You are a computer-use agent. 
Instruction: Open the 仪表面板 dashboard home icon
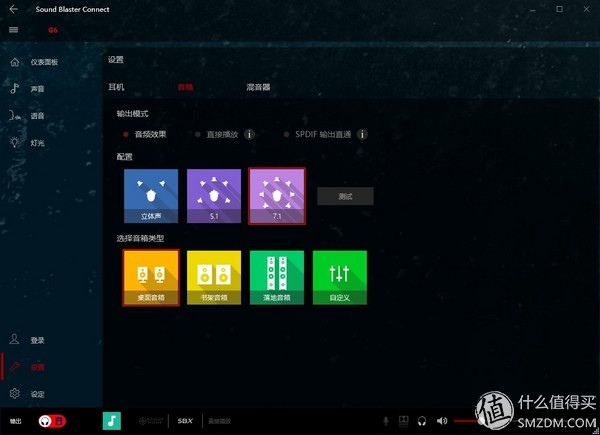pyautogui.click(x=15, y=62)
